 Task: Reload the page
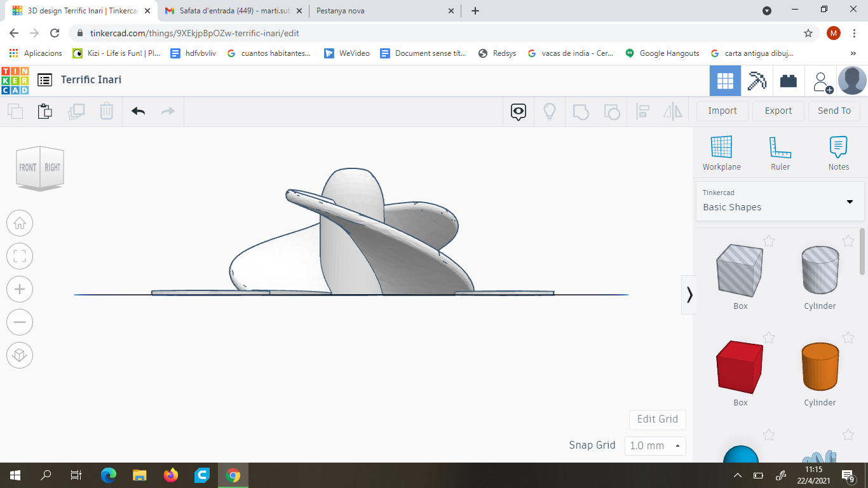(55, 33)
